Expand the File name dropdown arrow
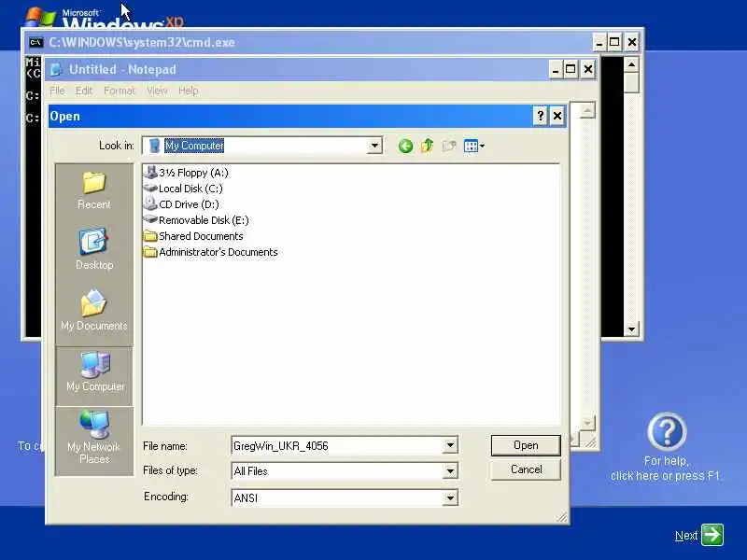747x560 pixels. click(450, 446)
